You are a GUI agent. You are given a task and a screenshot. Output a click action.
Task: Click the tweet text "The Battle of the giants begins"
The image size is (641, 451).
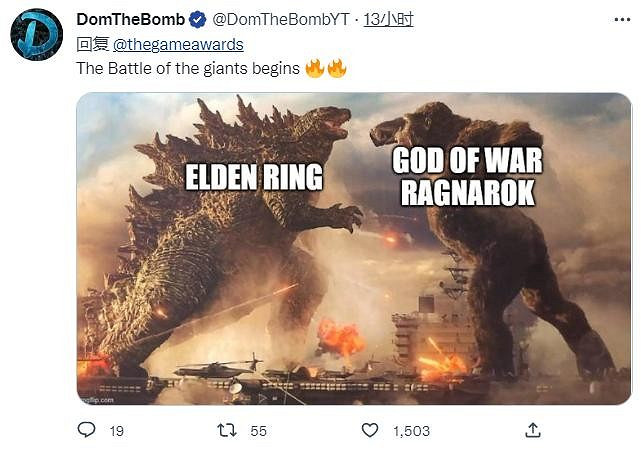pos(187,69)
